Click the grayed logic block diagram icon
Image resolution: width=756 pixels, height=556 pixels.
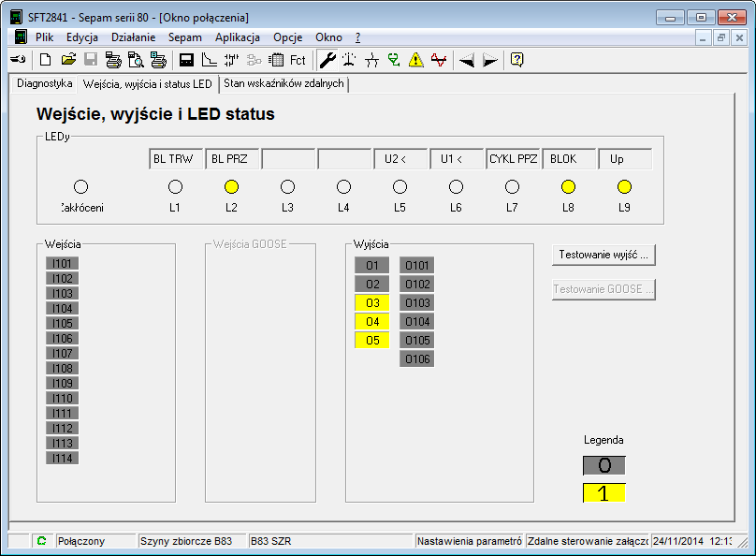254,60
